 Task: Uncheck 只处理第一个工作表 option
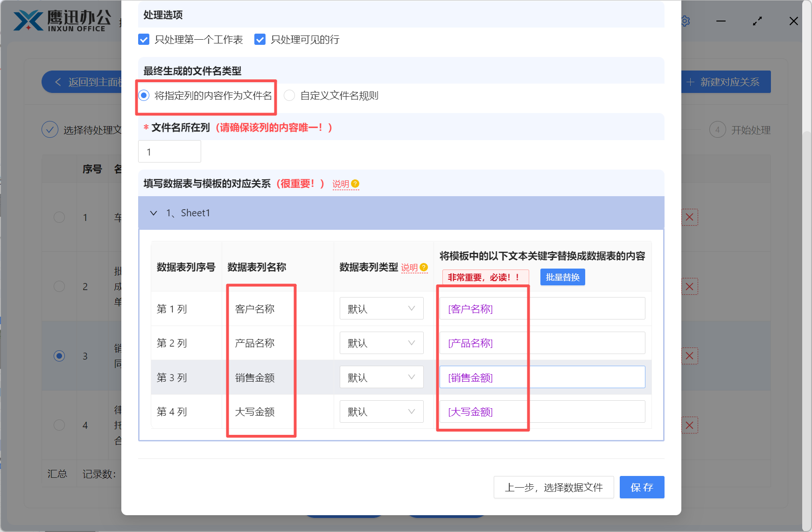pyautogui.click(x=143, y=40)
